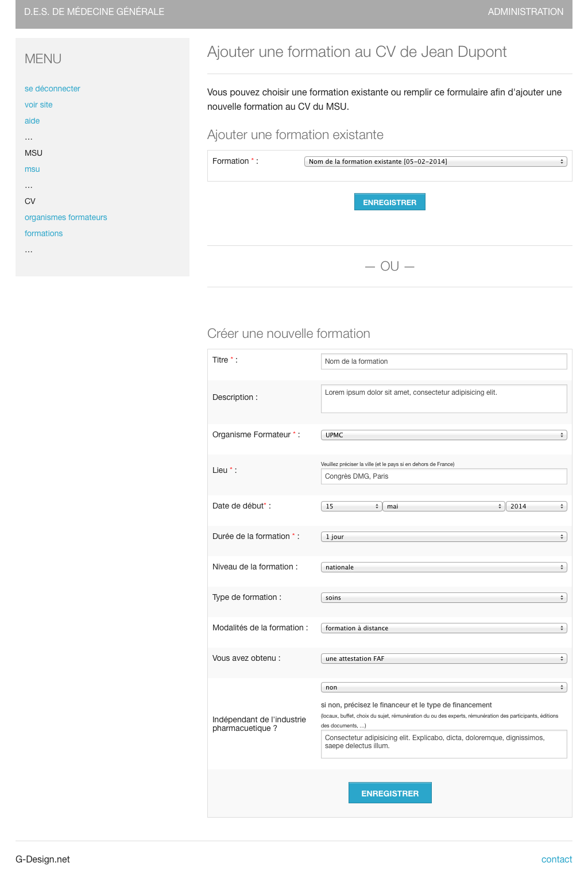Open the Type de formation dropdown
Viewport: 588px width, 878px height.
(x=443, y=598)
